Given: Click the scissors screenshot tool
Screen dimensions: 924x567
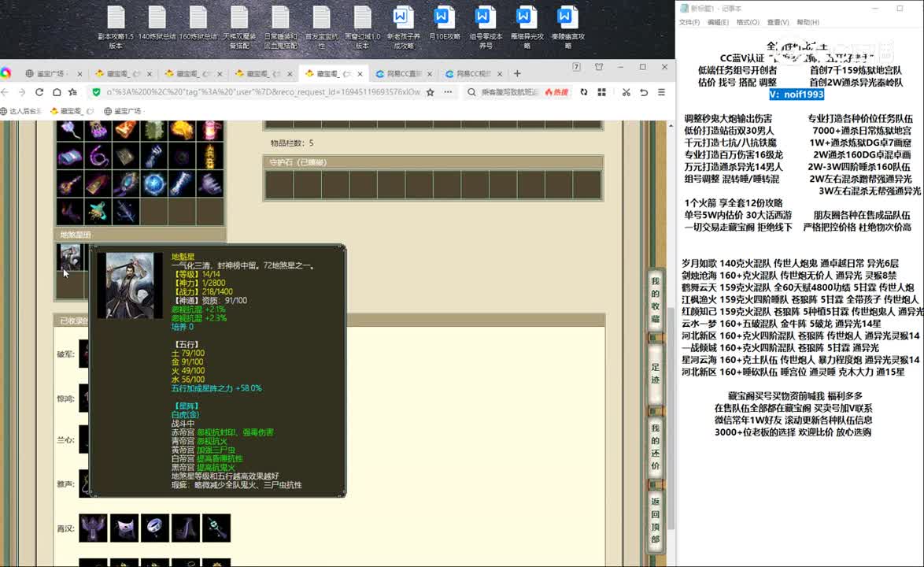Looking at the screenshot, I should (626, 92).
